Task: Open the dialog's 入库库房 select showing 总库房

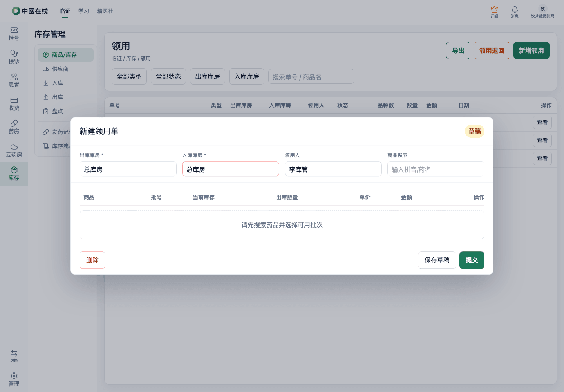Action: [231, 169]
